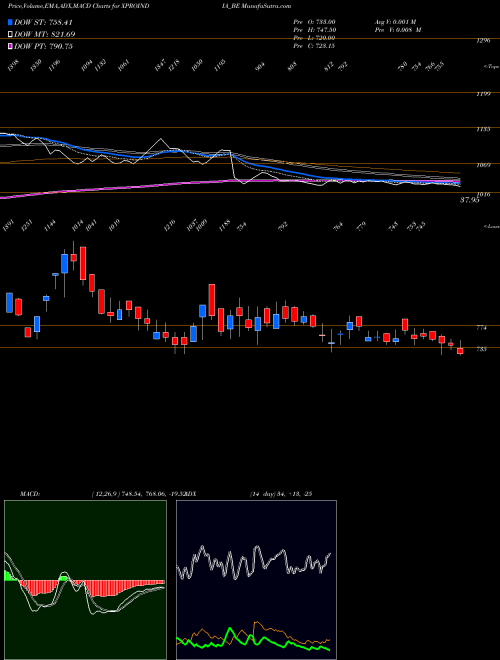Click the 1016 price axis label

point(484,194)
